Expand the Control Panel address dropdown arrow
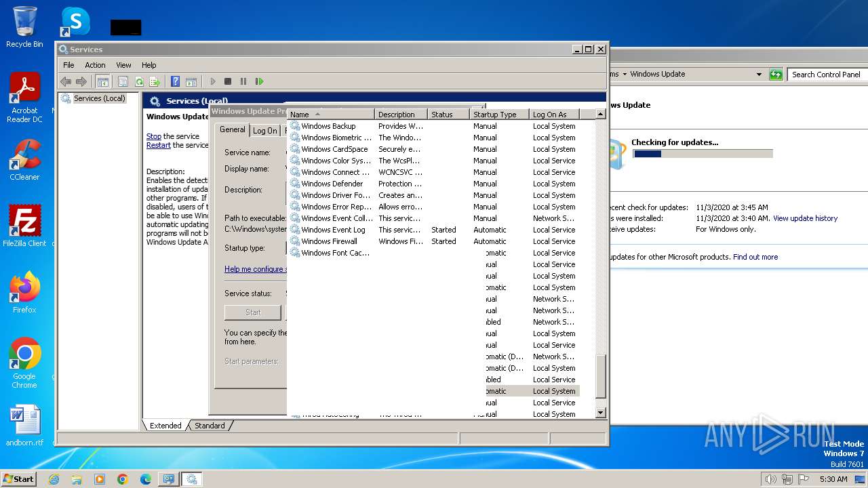Viewport: 868px width, 488px height. [x=759, y=75]
